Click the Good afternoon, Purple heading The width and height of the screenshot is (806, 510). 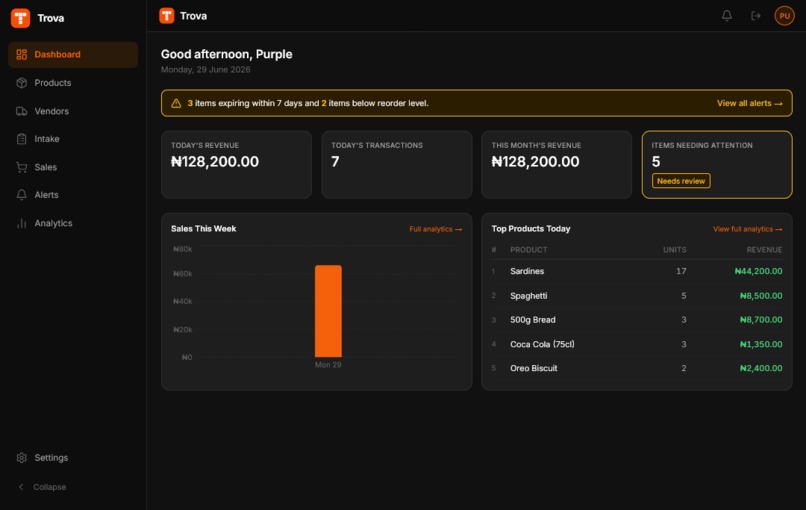point(226,54)
